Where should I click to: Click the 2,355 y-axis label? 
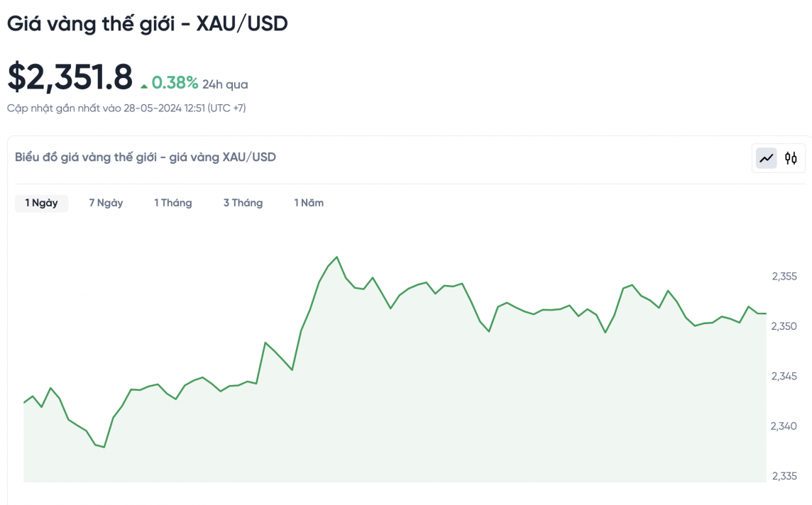coord(784,277)
